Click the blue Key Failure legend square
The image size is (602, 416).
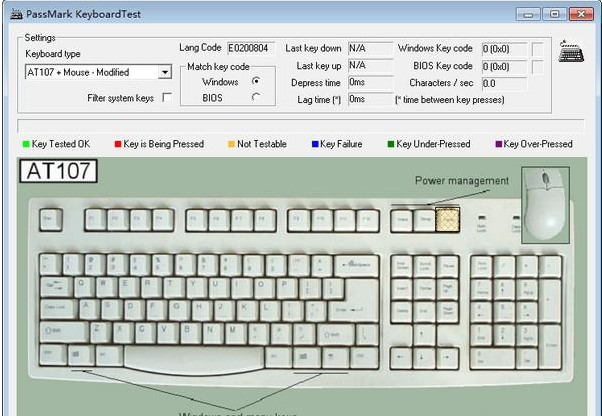point(315,144)
